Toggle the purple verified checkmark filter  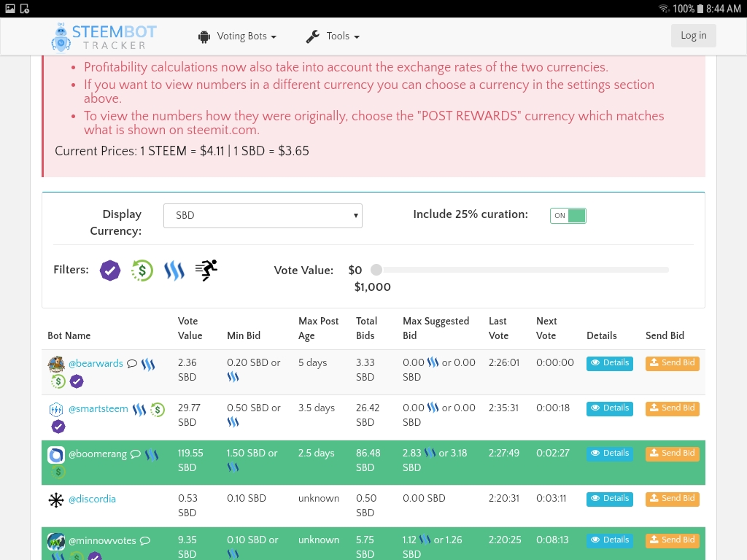(110, 271)
